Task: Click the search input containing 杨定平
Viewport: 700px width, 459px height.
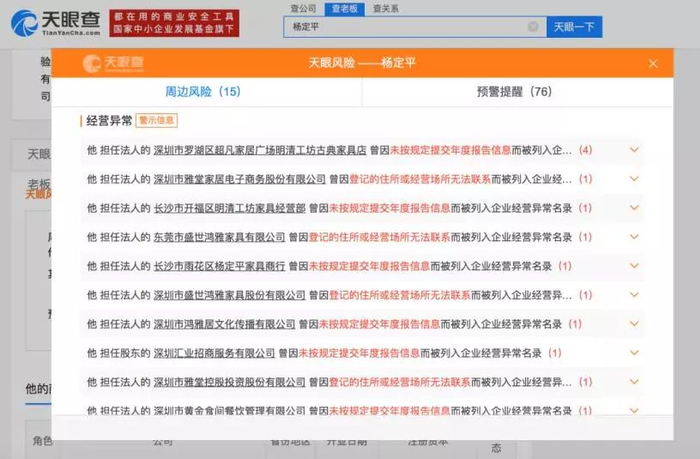Action: 415,27
